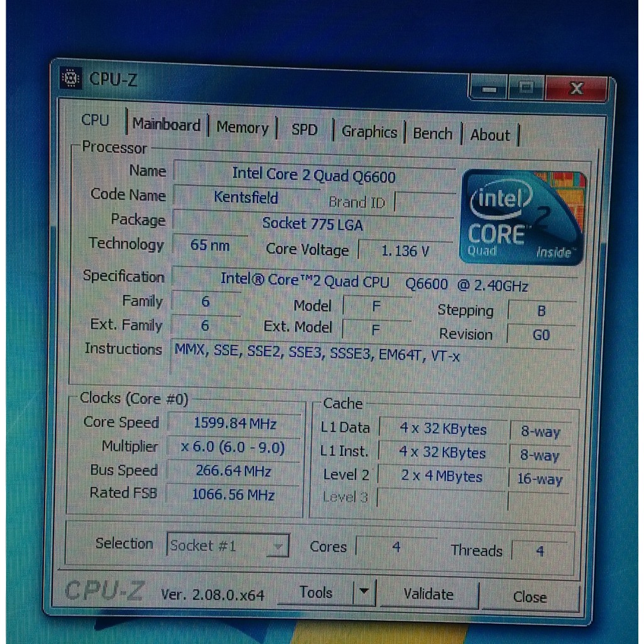Click the Level 2 value 2 x 4 MBytes
This screenshot has height=644, width=644.
click(441, 477)
